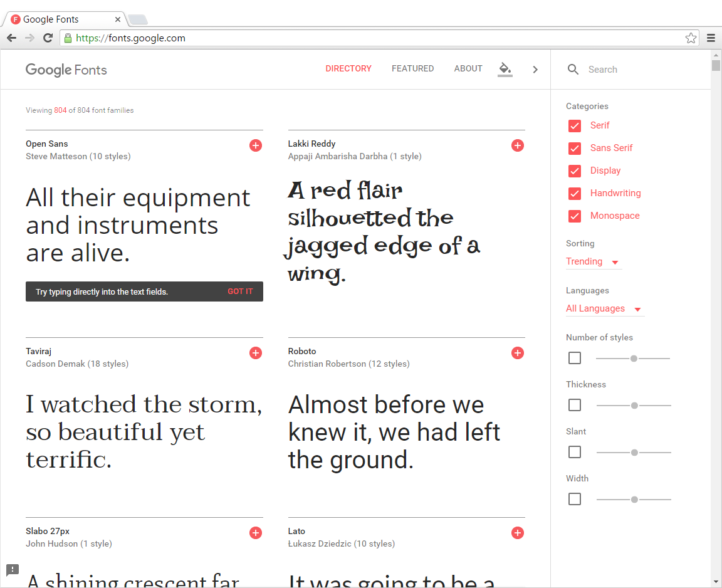Click the right chevron next to About
Screen dimensions: 722x588
tap(535, 70)
